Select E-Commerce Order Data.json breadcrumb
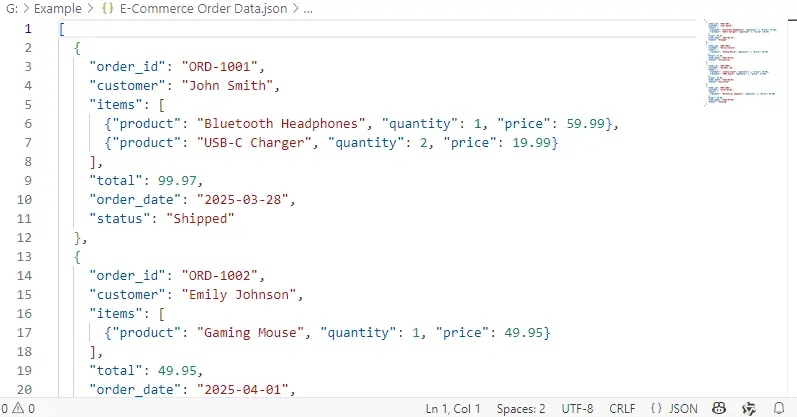 [x=203, y=9]
